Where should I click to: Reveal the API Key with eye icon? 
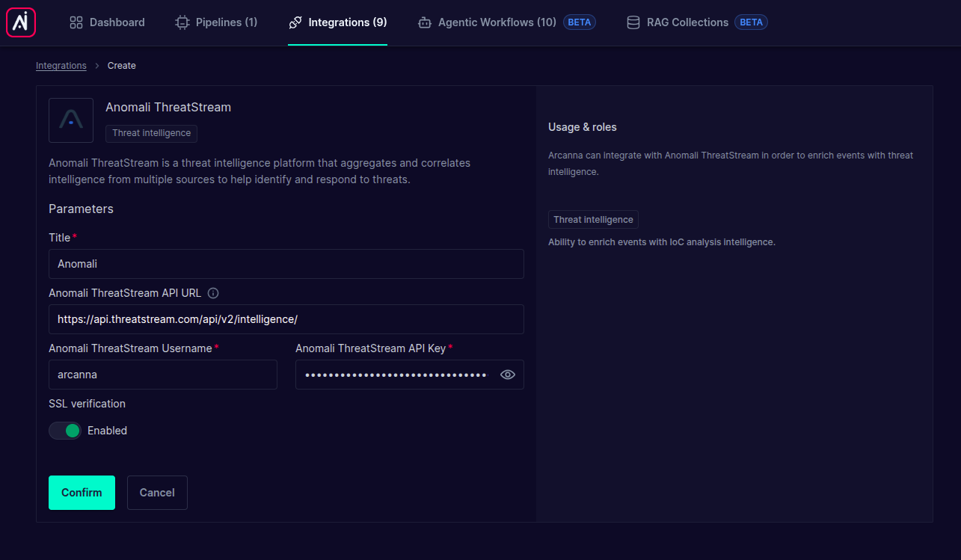(508, 375)
